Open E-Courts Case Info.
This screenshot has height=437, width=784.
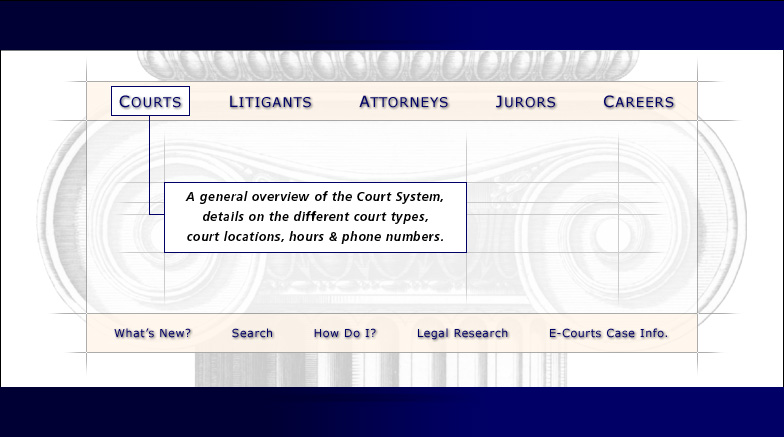608,334
